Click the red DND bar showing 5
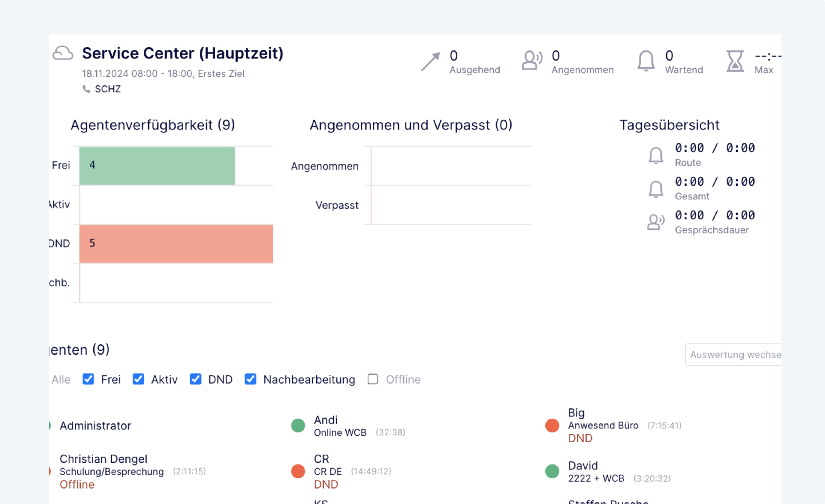Viewport: 825px width, 504px height. tap(176, 244)
